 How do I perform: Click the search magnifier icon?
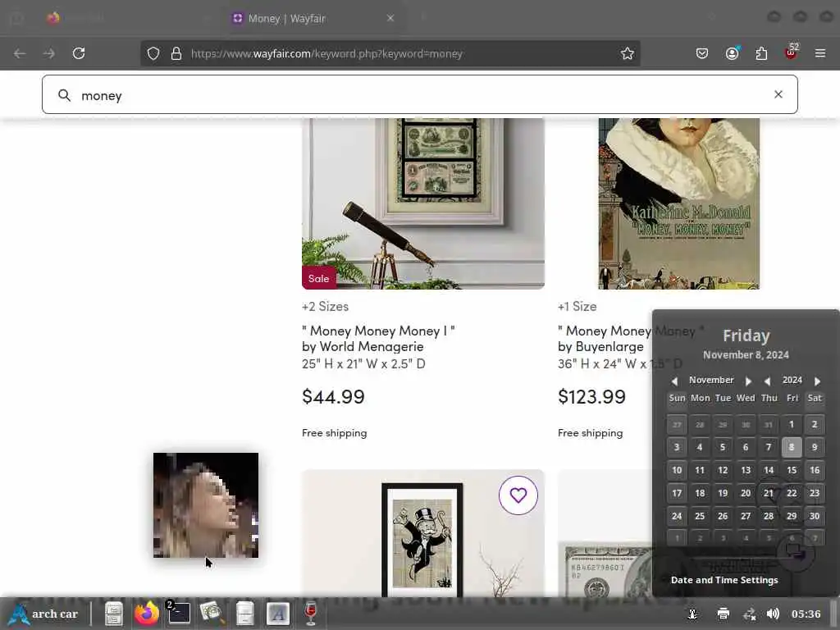pos(64,95)
